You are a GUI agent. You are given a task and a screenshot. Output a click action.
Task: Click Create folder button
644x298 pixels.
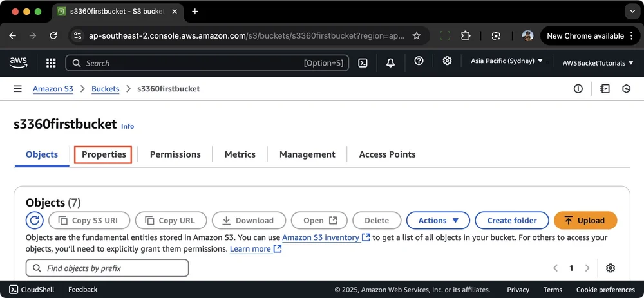click(512, 220)
